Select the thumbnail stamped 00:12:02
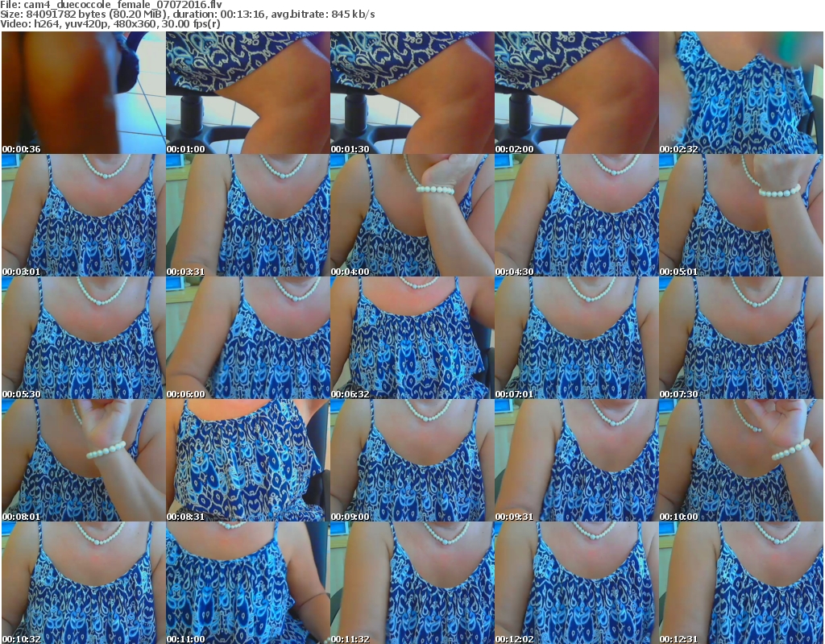 point(577,583)
